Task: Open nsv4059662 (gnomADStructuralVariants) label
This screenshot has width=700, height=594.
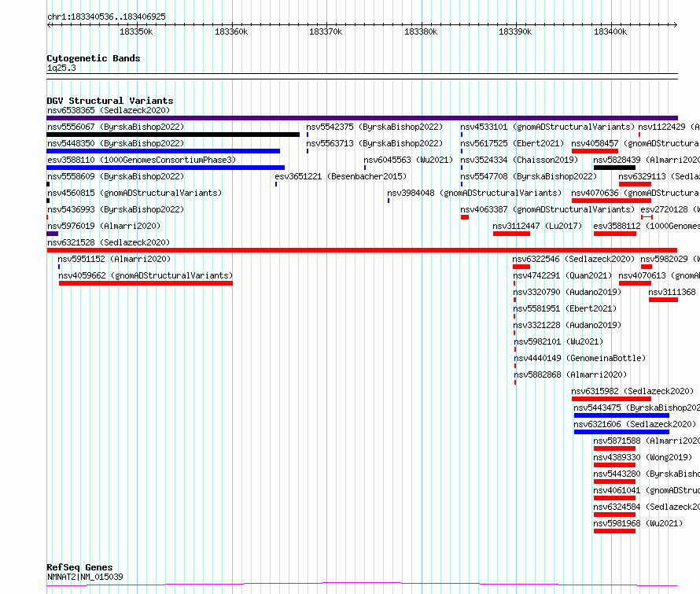Action: [146, 275]
